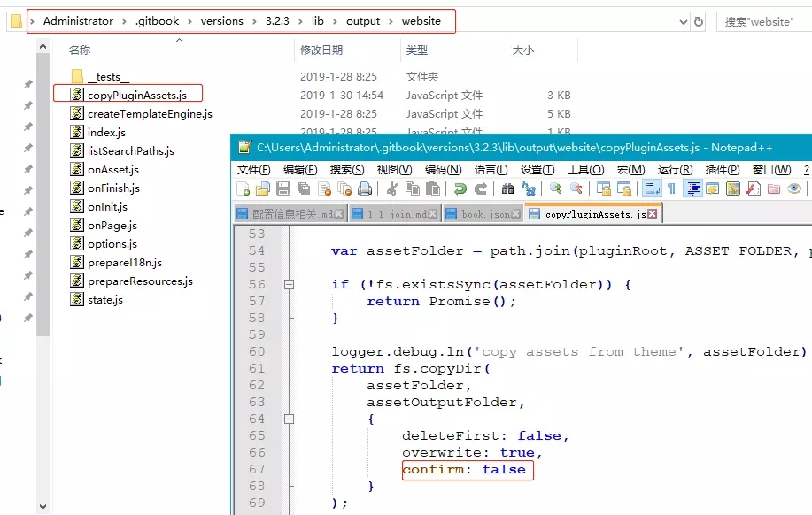Collapse the code fold at line 56
This screenshot has width=812, height=515.
click(x=289, y=284)
